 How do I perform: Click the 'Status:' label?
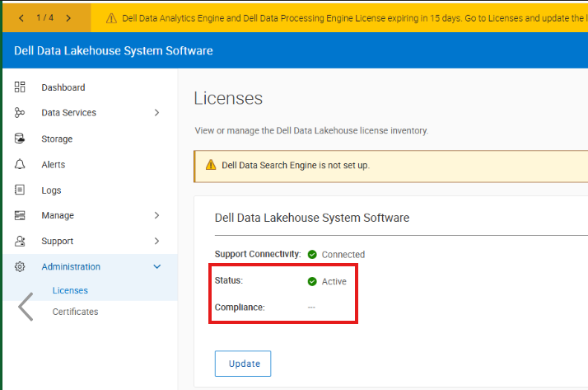[x=229, y=280]
